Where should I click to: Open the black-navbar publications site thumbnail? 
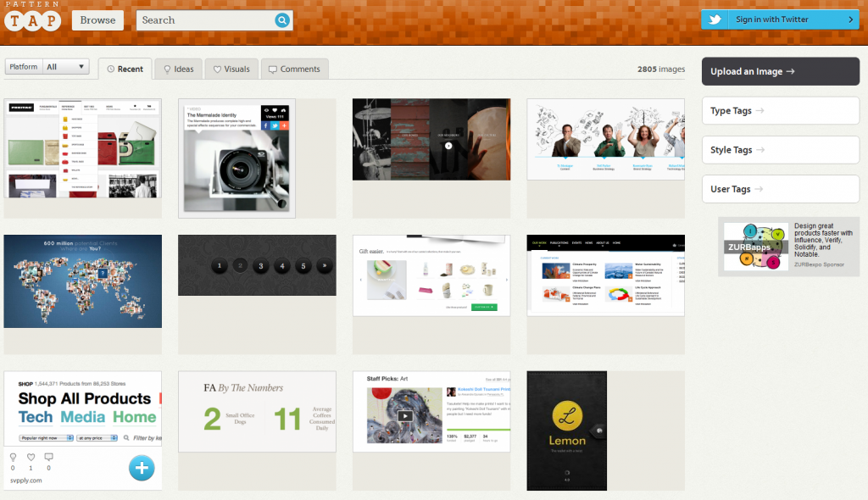click(605, 275)
